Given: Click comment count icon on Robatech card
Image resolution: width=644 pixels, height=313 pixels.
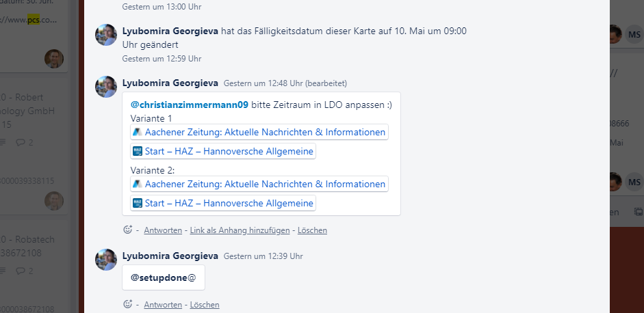Looking at the screenshot, I should (20, 271).
